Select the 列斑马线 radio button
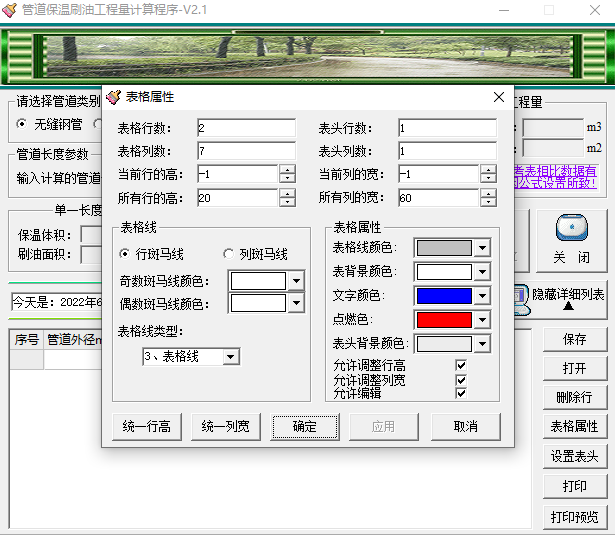Image resolution: width=615 pixels, height=535 pixels. point(228,254)
